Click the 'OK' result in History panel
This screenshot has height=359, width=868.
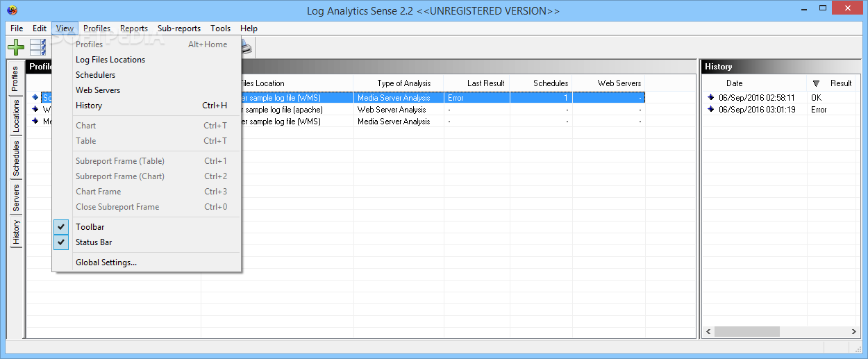(x=816, y=98)
